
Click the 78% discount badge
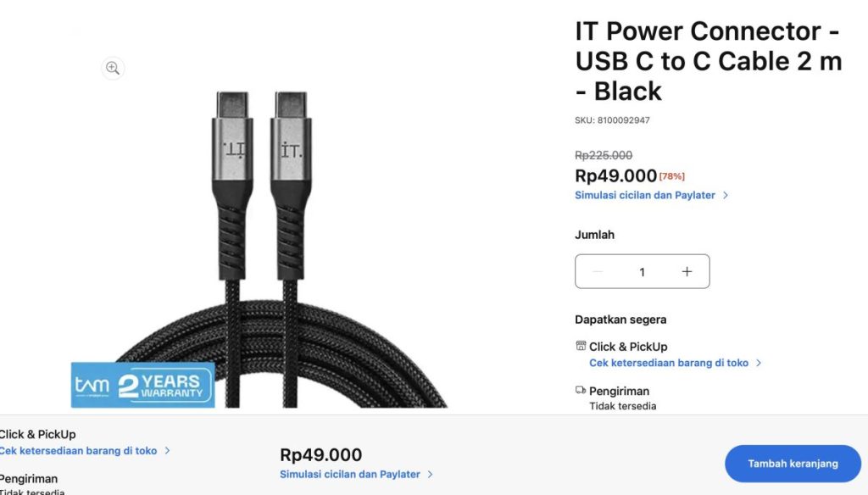(671, 176)
